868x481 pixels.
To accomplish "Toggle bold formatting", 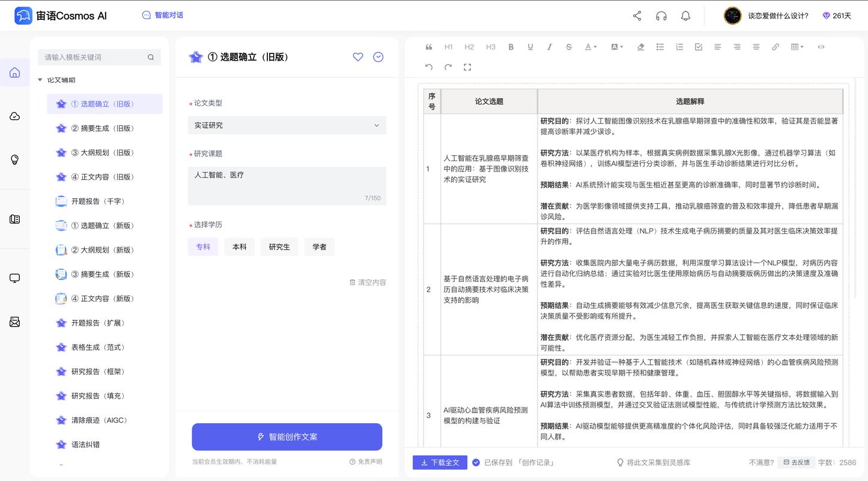I will [511, 47].
